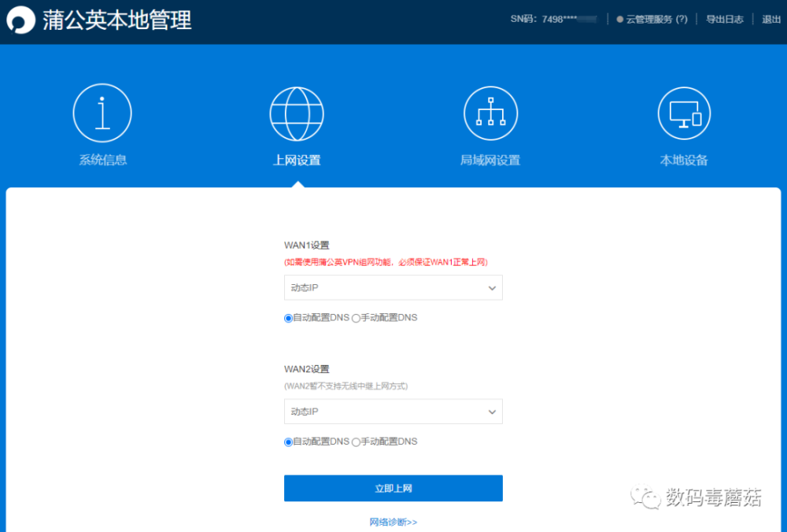Screen dimensions: 787x532
Task: Expand the WAN1 dropdown chevron arrow
Action: (x=492, y=288)
